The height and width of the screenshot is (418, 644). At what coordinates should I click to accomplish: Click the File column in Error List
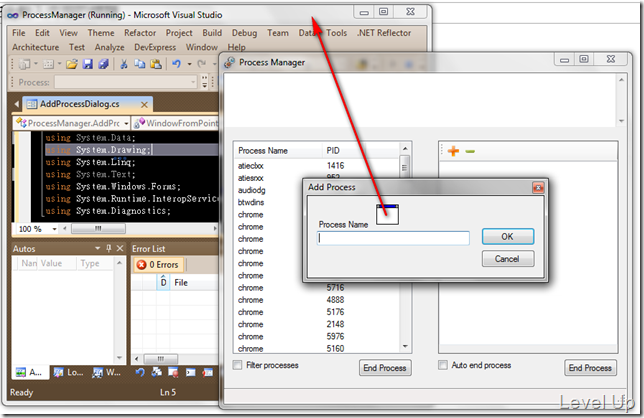193,282
